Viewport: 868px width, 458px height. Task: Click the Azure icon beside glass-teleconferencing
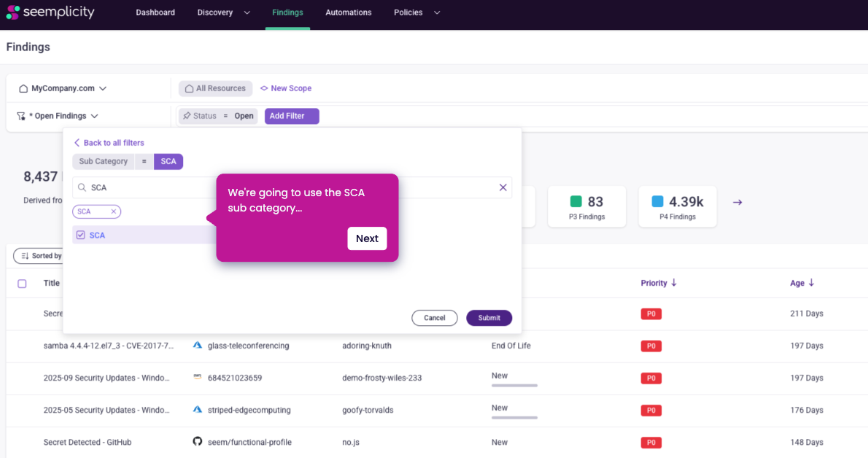click(197, 346)
